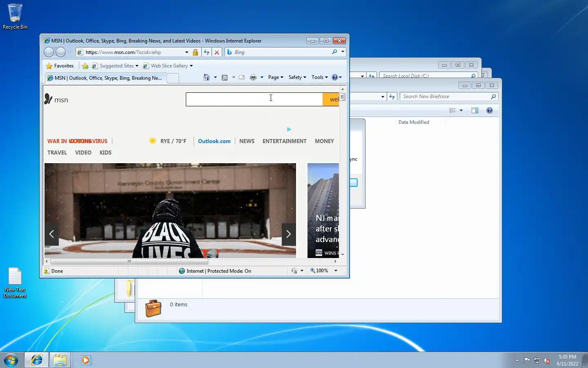Click the RSS feeds icon in command bar
This screenshot has height=368, width=588.
click(225, 77)
